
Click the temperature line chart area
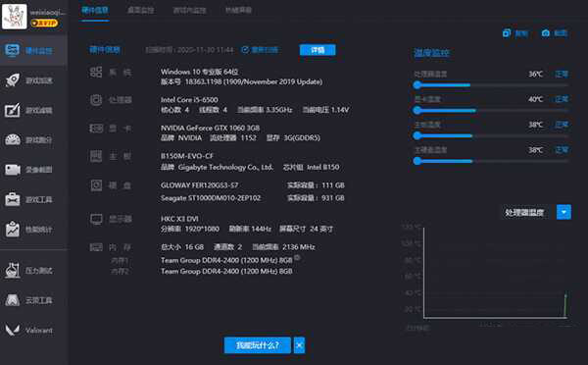[x=495, y=273]
